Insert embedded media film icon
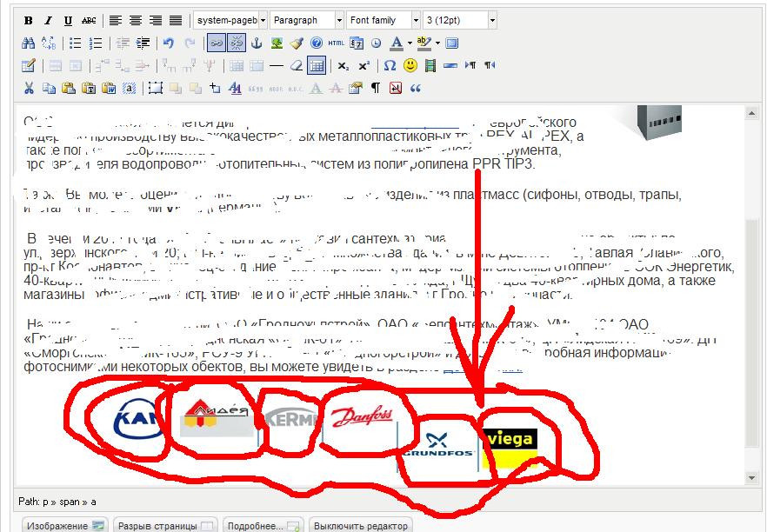The image size is (767, 532). coord(430,65)
